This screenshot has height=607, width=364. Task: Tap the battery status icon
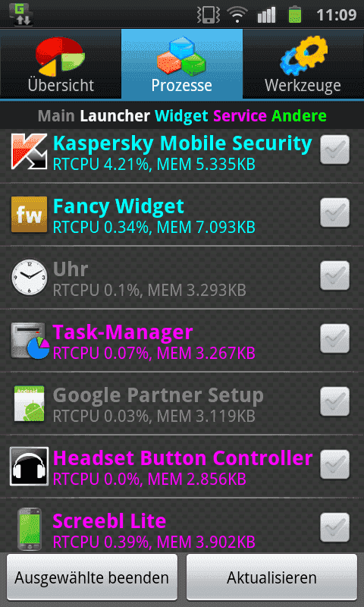click(x=295, y=14)
